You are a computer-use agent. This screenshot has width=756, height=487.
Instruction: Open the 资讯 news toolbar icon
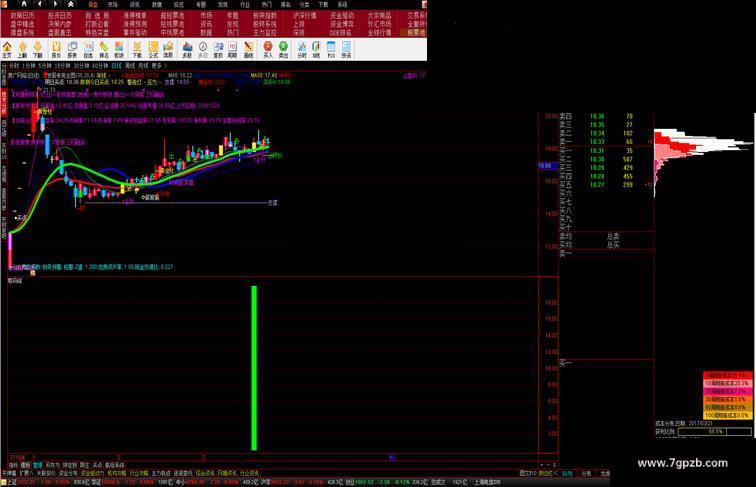[347, 50]
